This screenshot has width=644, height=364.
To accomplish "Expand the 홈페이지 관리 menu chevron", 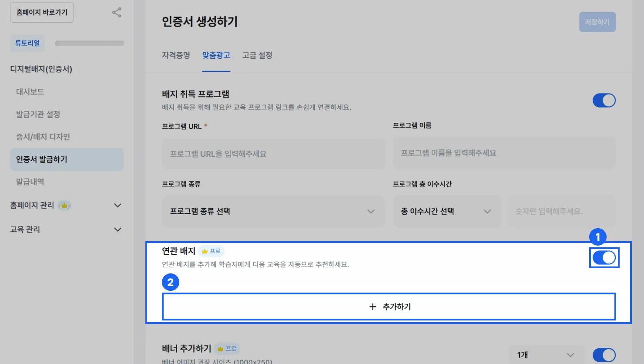I will [x=117, y=206].
